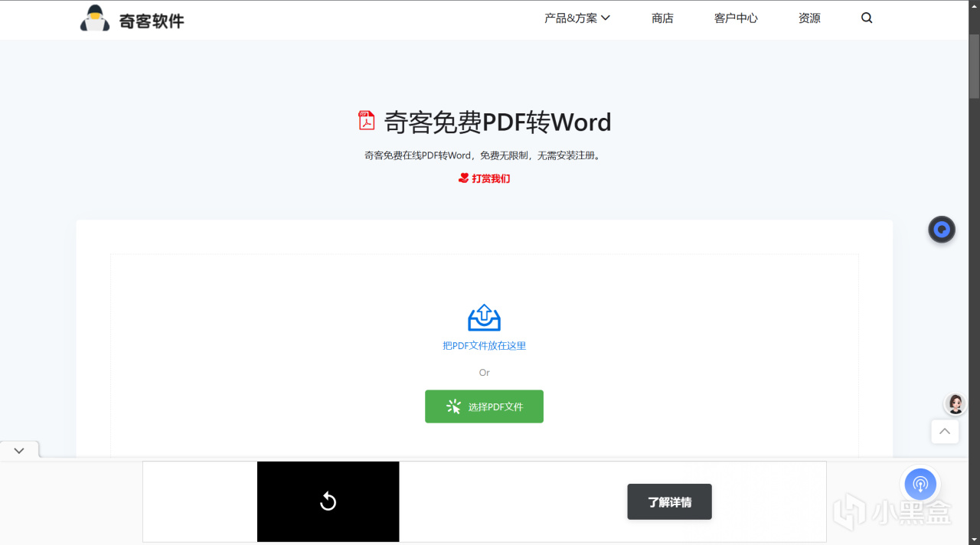The height and width of the screenshot is (545, 980).
Task: Click the replay icon in the ad video
Action: tap(328, 501)
